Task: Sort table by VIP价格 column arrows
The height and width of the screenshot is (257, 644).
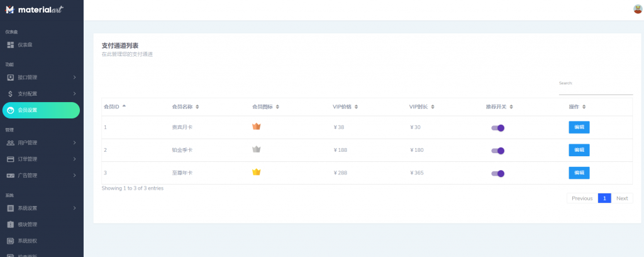Action: [x=356, y=107]
